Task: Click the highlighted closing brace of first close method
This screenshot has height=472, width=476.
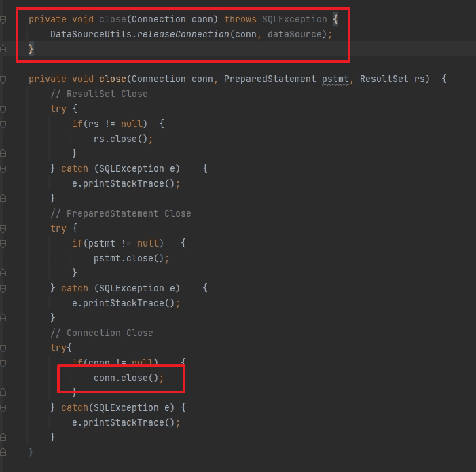Action: pyautogui.click(x=31, y=49)
